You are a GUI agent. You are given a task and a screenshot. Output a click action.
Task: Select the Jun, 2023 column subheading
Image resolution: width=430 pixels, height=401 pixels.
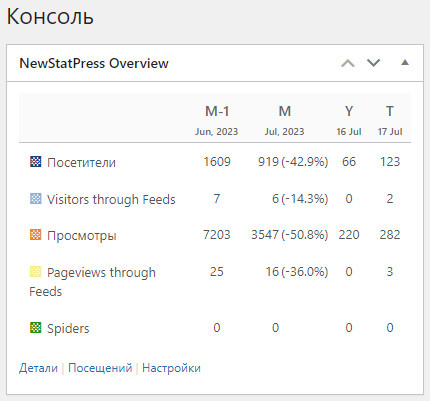click(x=217, y=132)
